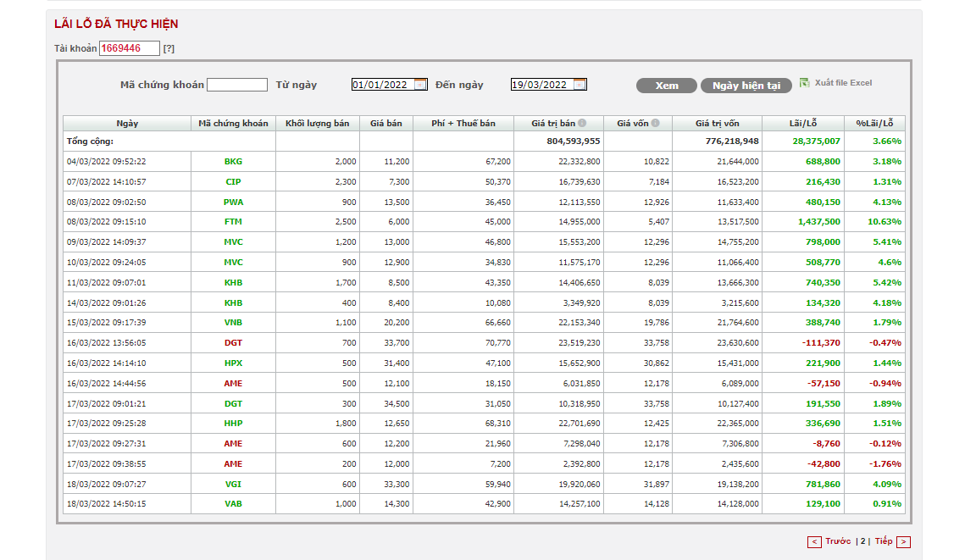Click the 'Đến ngày' date text field

(541, 85)
